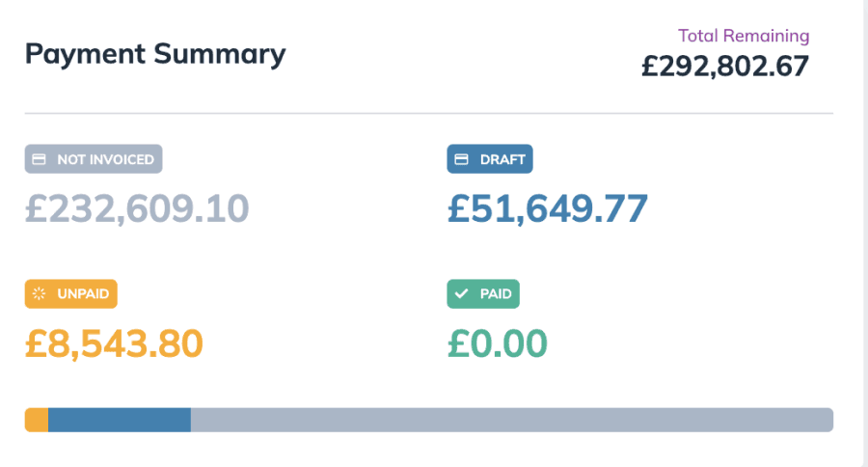Click the £292,802.67 total remaining figure
Screen dimensions: 868x467
(725, 66)
